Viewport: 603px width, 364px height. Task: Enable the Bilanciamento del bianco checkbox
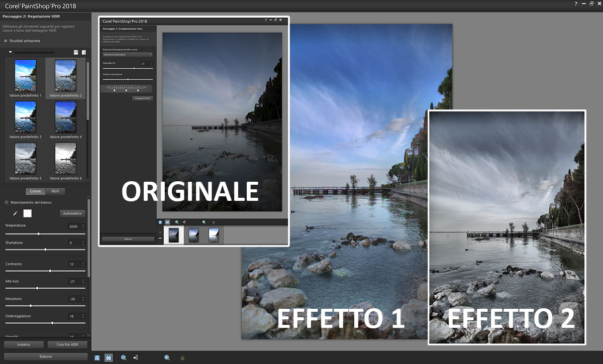point(7,202)
